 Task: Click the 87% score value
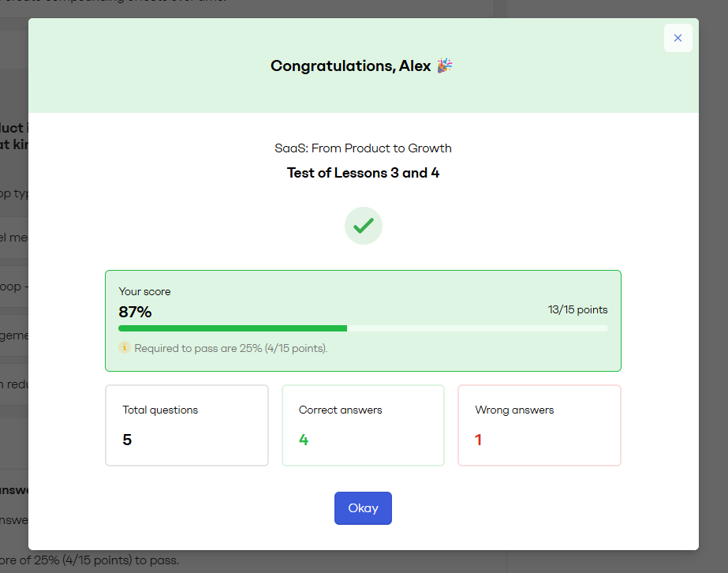pyautogui.click(x=135, y=312)
